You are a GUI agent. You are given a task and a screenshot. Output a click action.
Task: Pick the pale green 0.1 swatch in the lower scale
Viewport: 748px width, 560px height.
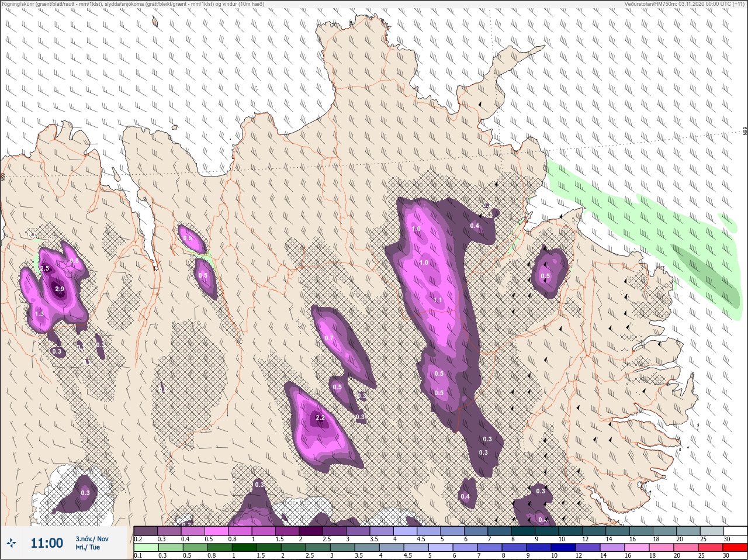point(146,547)
